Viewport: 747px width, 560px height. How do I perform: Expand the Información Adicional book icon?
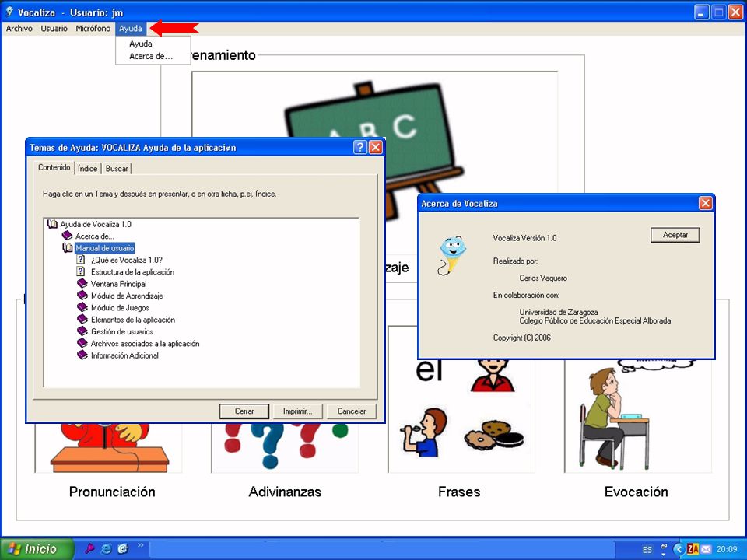82,355
